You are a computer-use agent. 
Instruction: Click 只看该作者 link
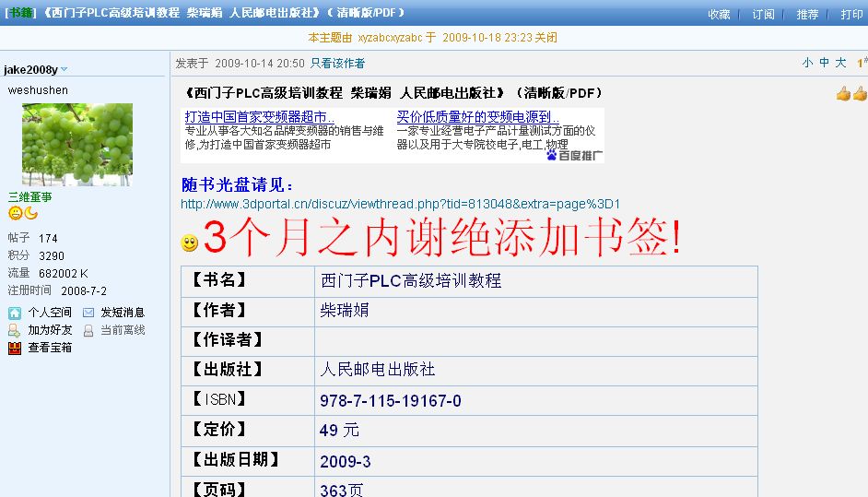(337, 64)
